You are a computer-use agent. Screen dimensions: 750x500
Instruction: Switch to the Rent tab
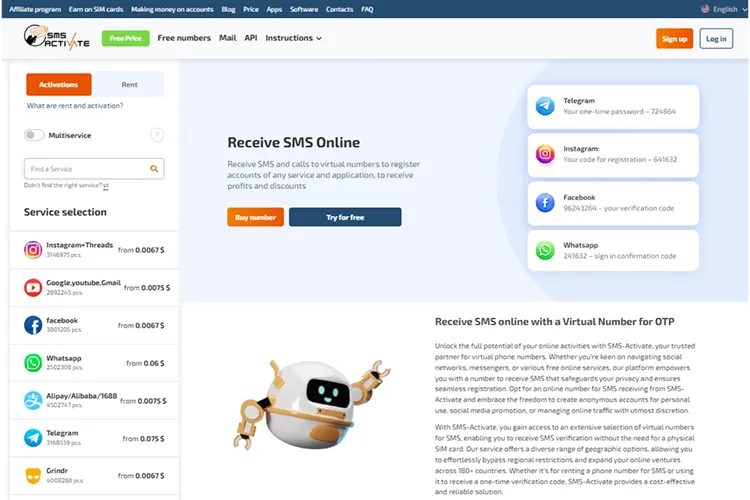pos(129,85)
